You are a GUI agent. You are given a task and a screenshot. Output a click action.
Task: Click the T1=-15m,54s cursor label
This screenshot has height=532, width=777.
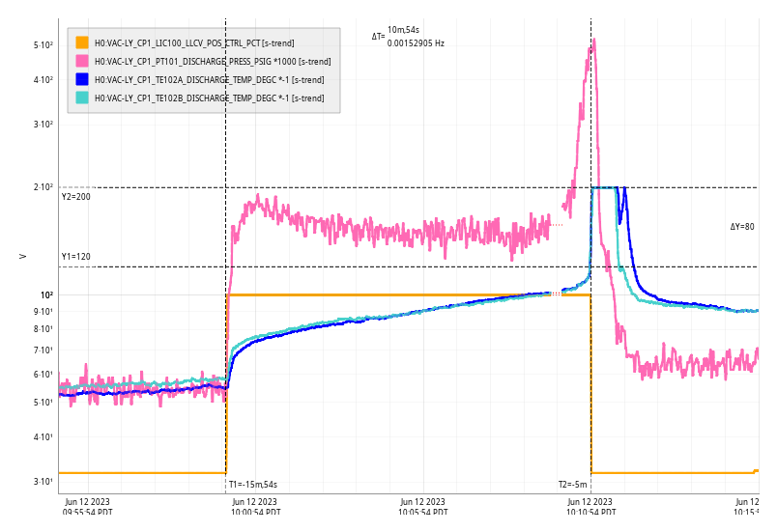252,485
